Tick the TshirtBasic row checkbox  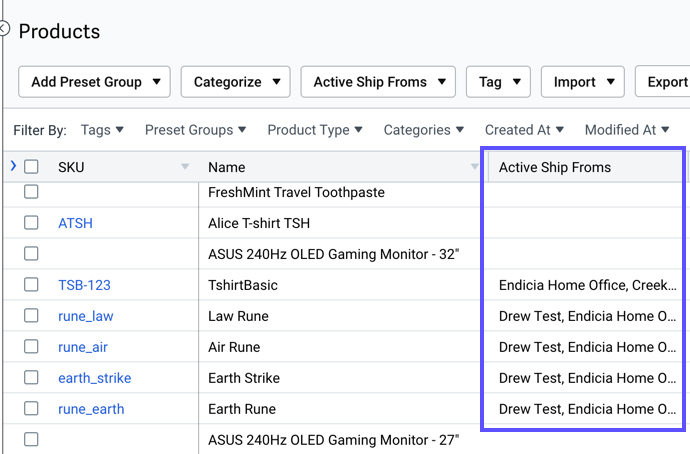31,285
